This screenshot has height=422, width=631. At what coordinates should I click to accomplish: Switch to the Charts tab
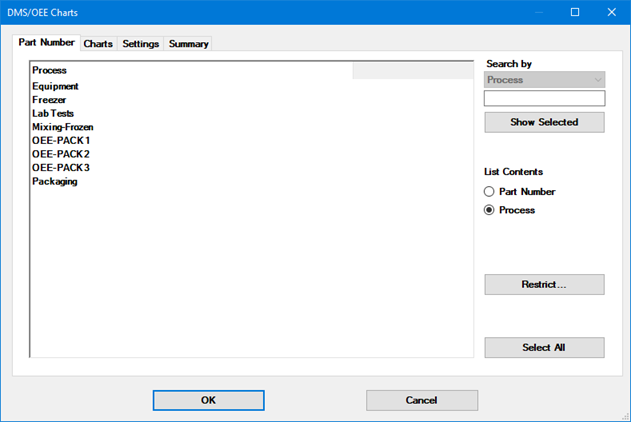tap(98, 44)
